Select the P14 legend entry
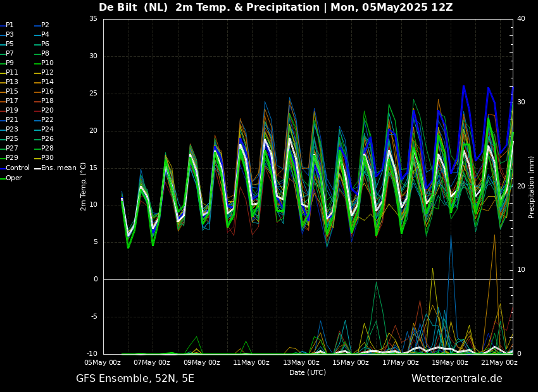Viewport: 538px width, 392px height. [47, 82]
